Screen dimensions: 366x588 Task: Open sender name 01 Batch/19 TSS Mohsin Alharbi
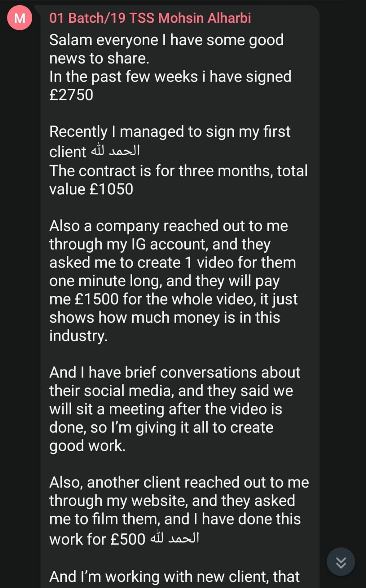tap(150, 18)
